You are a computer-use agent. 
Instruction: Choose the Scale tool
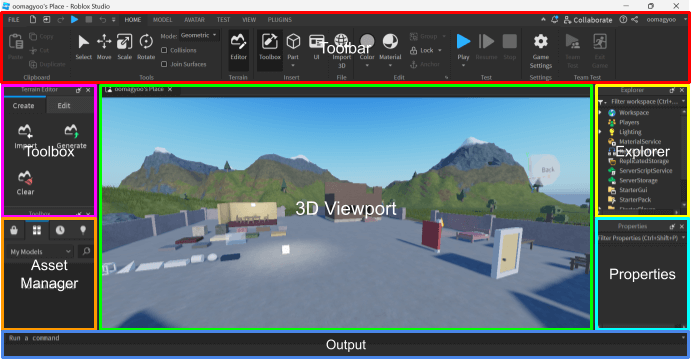click(124, 47)
